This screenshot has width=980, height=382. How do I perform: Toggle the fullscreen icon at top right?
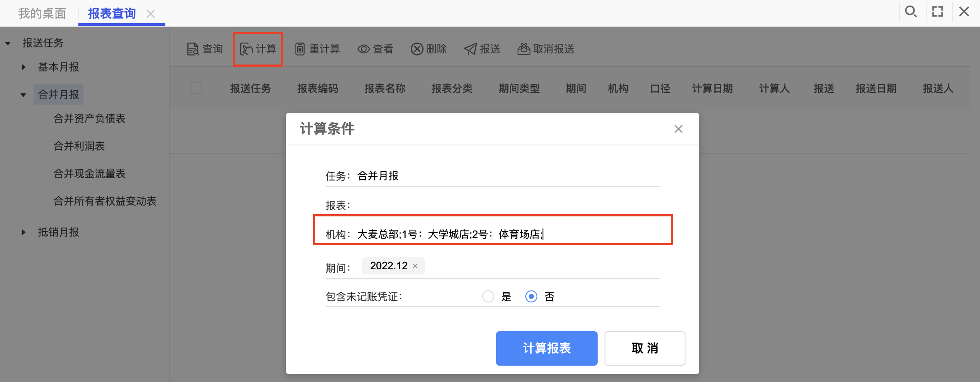point(937,12)
